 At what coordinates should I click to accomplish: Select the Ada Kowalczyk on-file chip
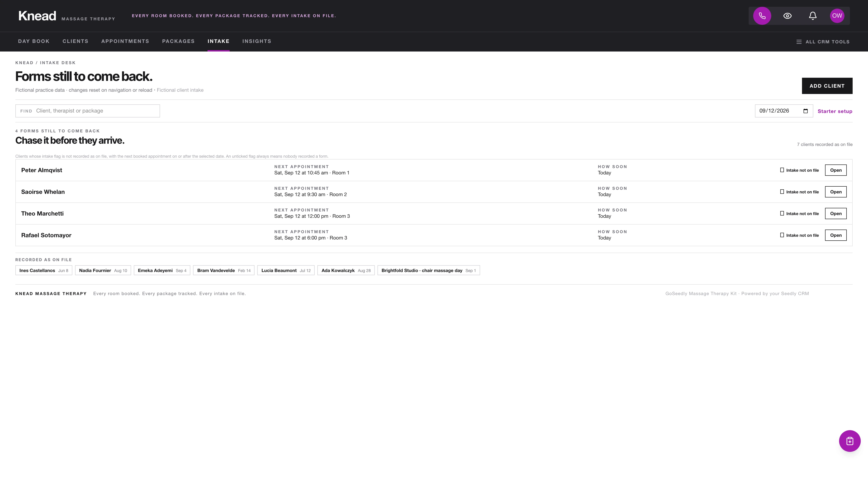pos(346,270)
